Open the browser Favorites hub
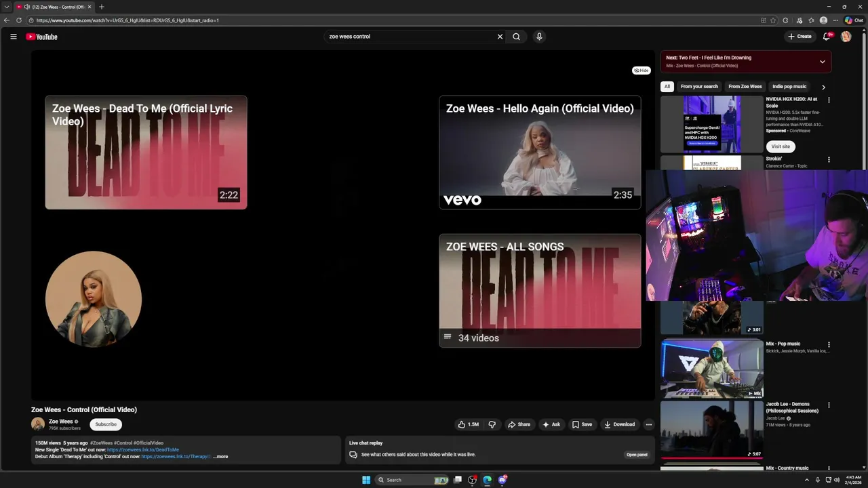 pos(812,20)
